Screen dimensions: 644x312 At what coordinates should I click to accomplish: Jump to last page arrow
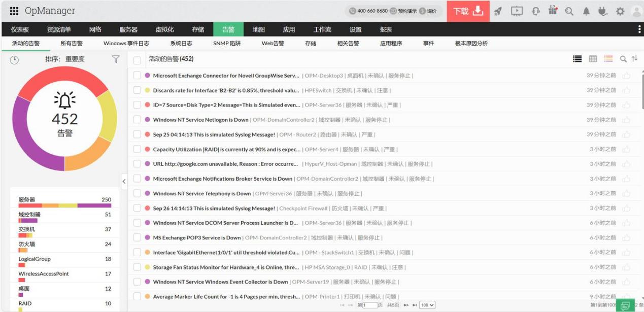point(415,305)
